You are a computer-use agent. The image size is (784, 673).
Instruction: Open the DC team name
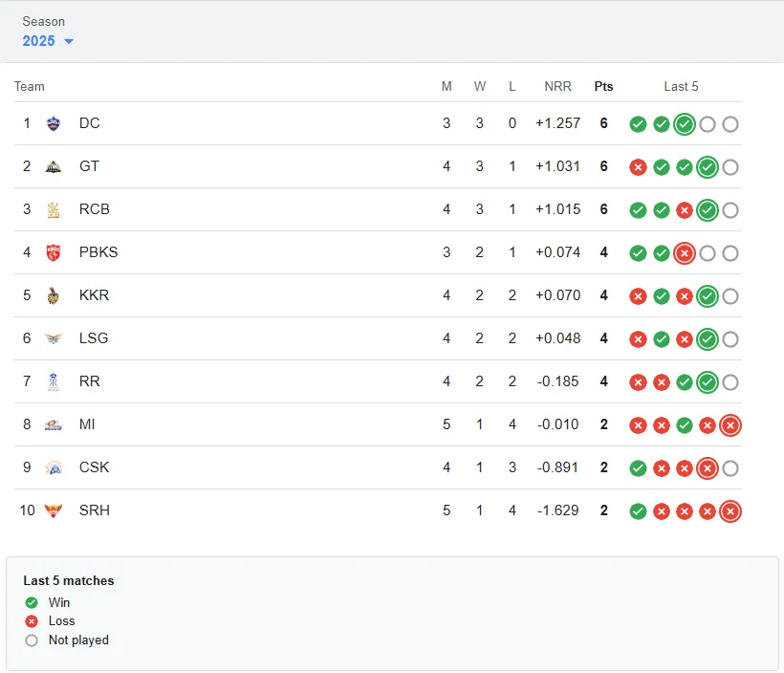point(90,123)
